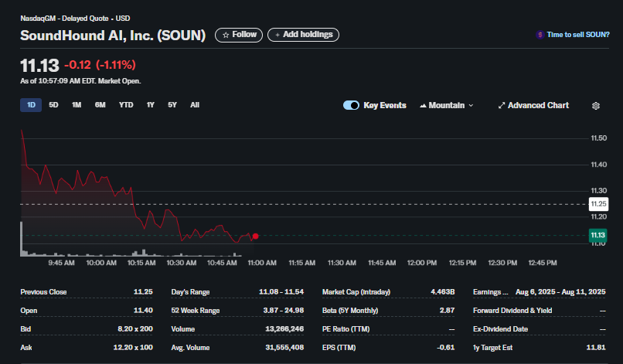Click the Ex-Dividend Date label
Image resolution: width=623 pixels, height=364 pixels.
(x=500, y=329)
